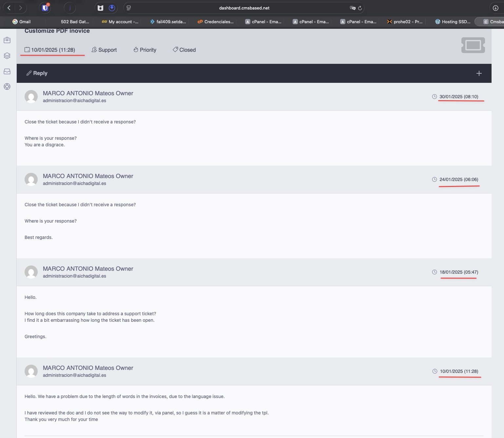This screenshot has height=438, width=504.
Task: Reload the page with the refresh icon
Action: (x=360, y=8)
